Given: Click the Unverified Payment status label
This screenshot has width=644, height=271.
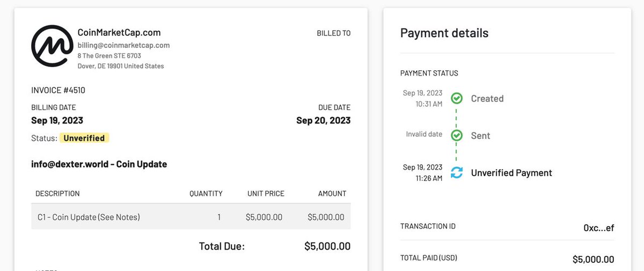Looking at the screenshot, I should point(511,173).
